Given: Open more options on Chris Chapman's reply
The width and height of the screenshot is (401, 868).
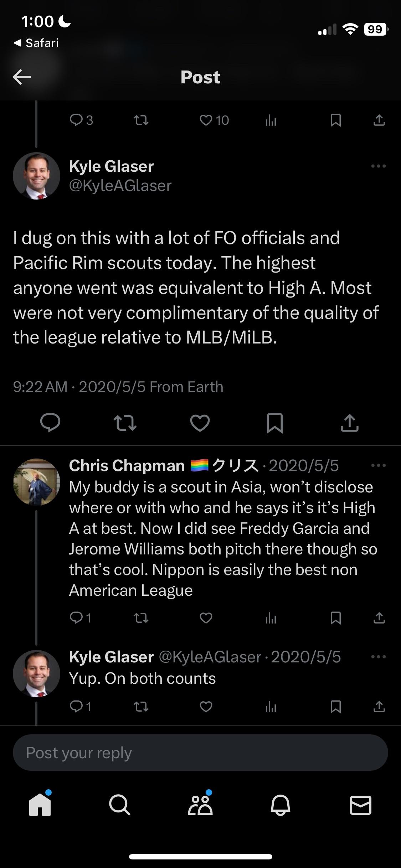Looking at the screenshot, I should click(x=378, y=465).
